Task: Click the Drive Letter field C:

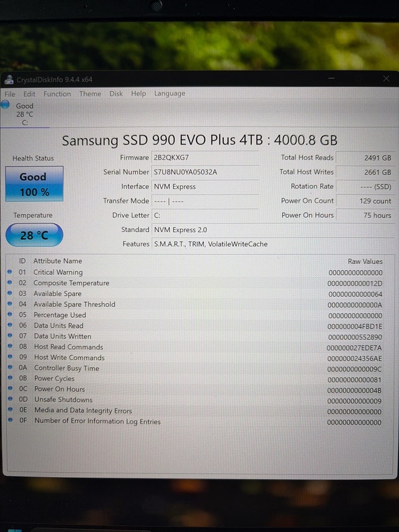Action: tap(205, 215)
